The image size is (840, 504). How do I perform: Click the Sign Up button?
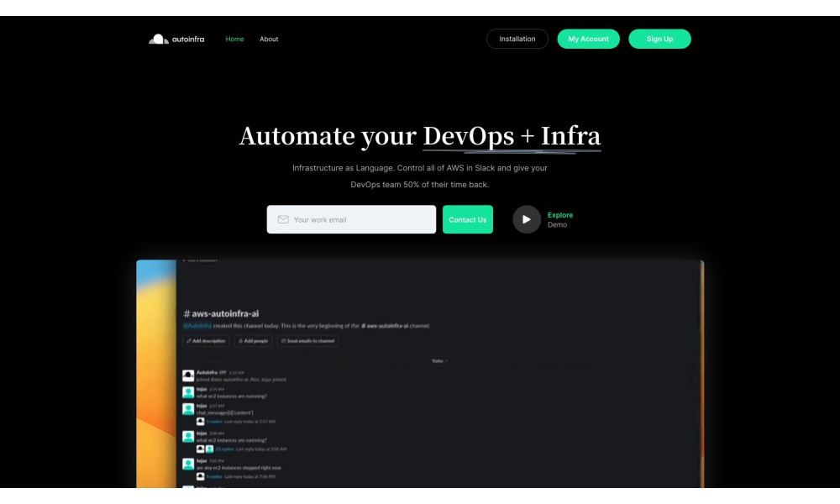659,39
